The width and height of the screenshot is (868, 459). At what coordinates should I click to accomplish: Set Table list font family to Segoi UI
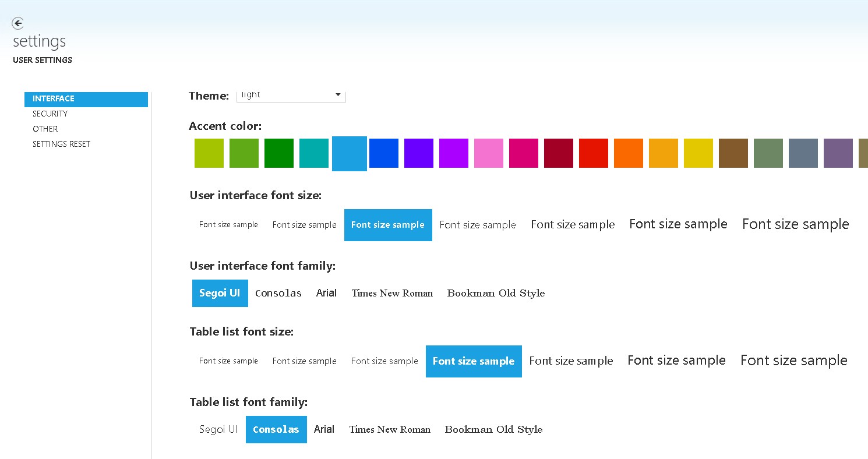click(218, 429)
